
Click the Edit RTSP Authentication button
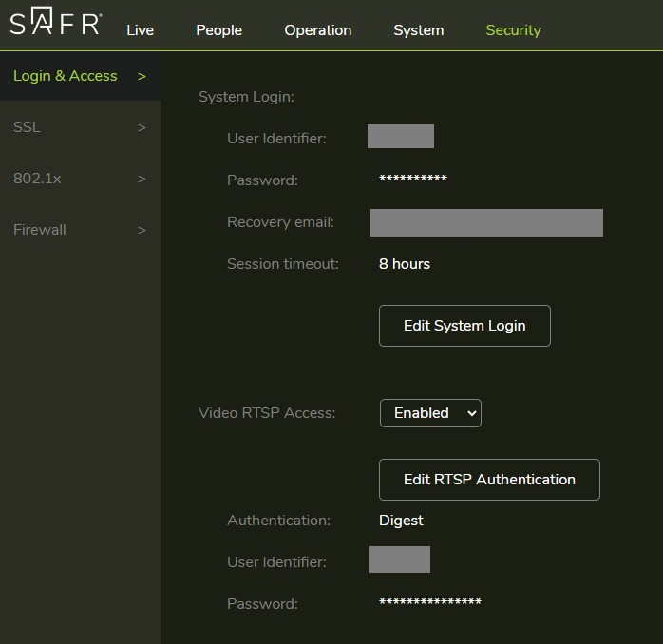click(x=489, y=480)
